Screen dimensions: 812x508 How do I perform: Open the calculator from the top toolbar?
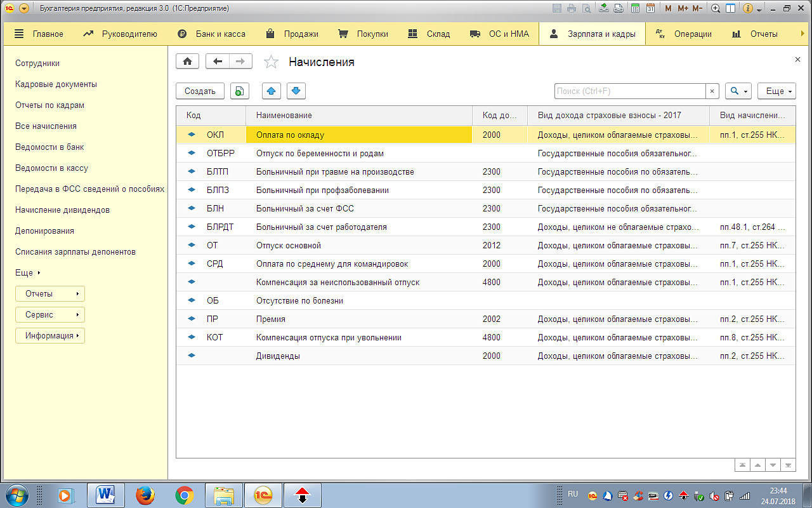[636, 8]
